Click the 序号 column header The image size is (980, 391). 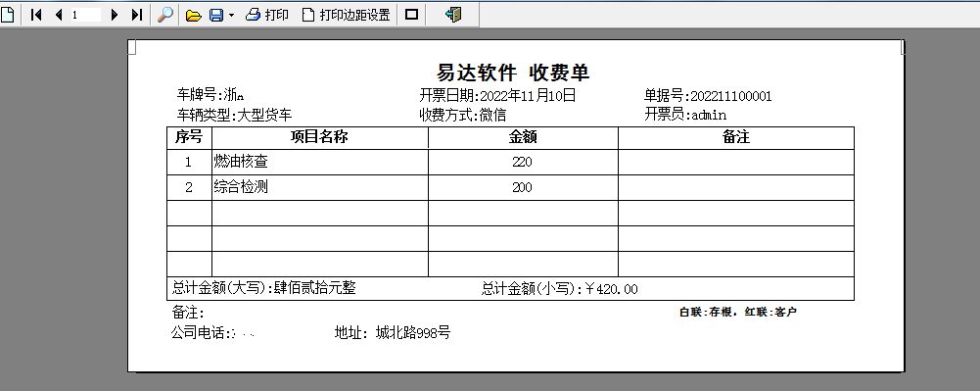coord(189,137)
